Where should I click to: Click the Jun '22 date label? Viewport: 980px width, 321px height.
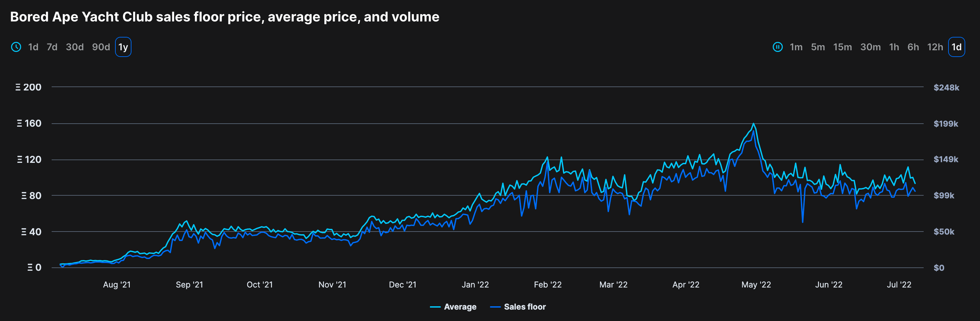(829, 284)
